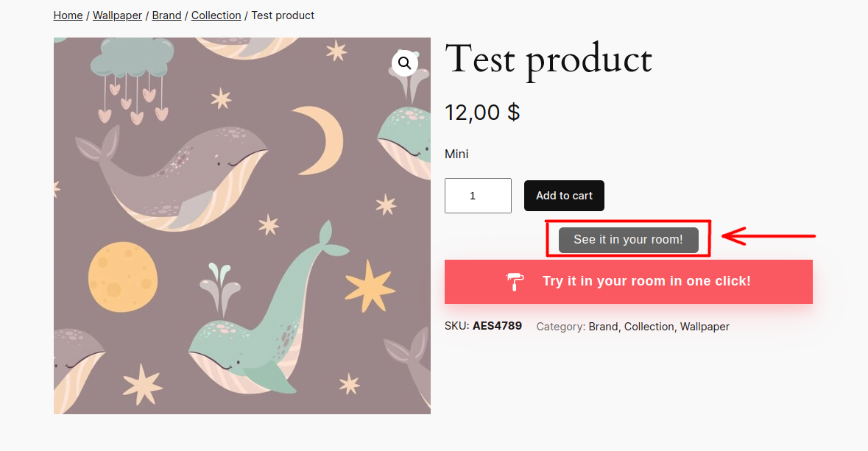Click the Test product title heading

(x=548, y=60)
